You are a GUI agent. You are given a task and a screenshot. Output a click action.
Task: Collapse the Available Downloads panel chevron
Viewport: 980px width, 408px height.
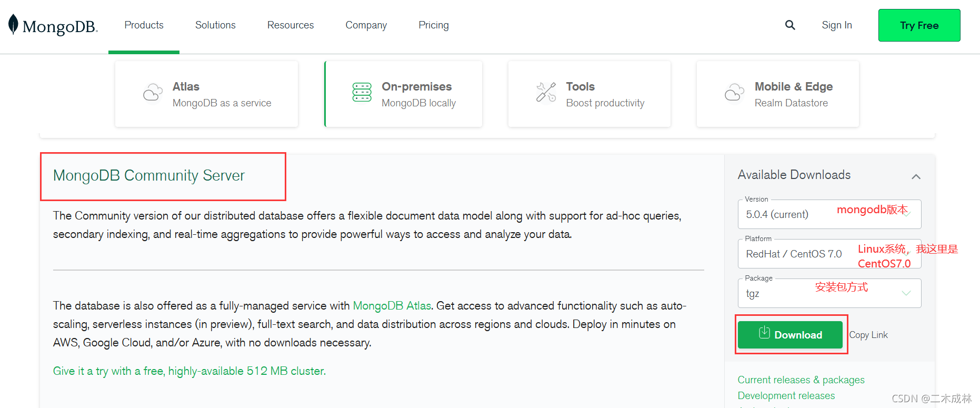[x=916, y=176]
